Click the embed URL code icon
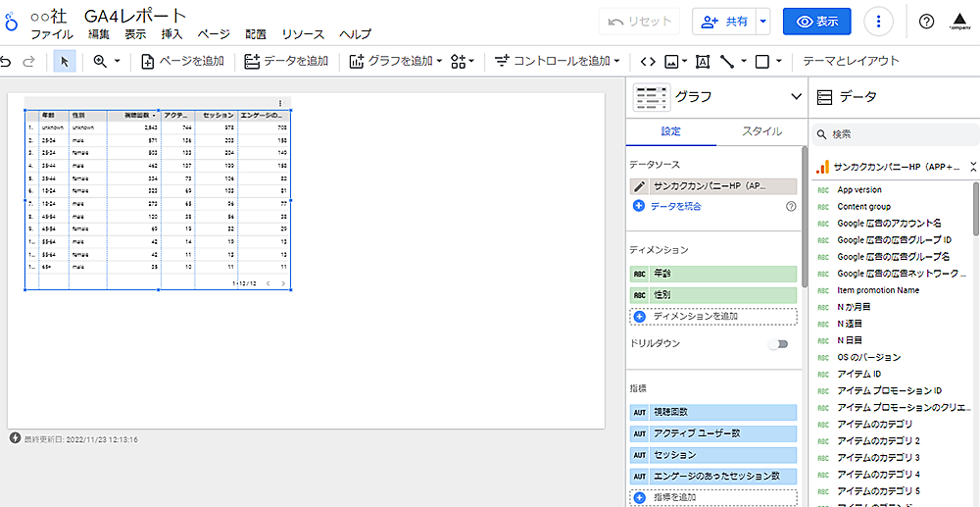 coord(647,61)
